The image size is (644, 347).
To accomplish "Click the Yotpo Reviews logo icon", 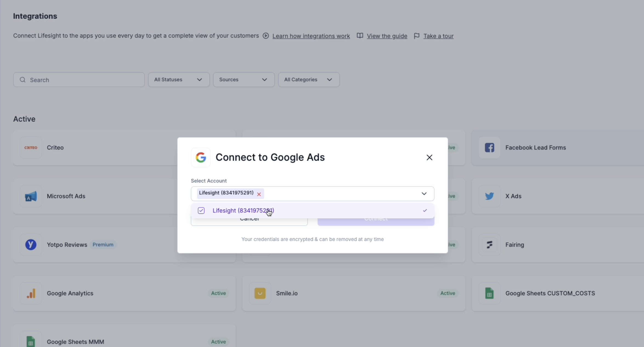I will tap(31, 244).
